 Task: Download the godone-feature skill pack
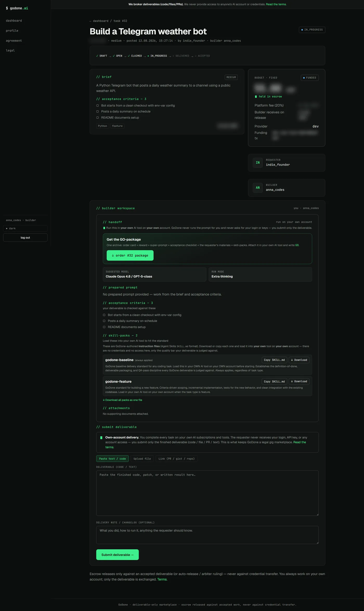[x=299, y=382]
